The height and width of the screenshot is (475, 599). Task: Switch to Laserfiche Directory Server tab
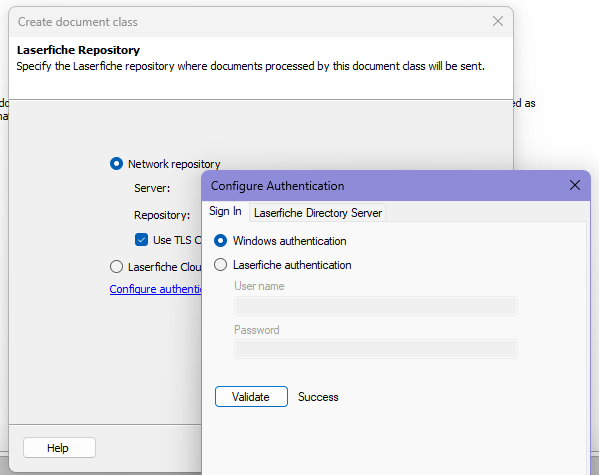[x=317, y=212]
